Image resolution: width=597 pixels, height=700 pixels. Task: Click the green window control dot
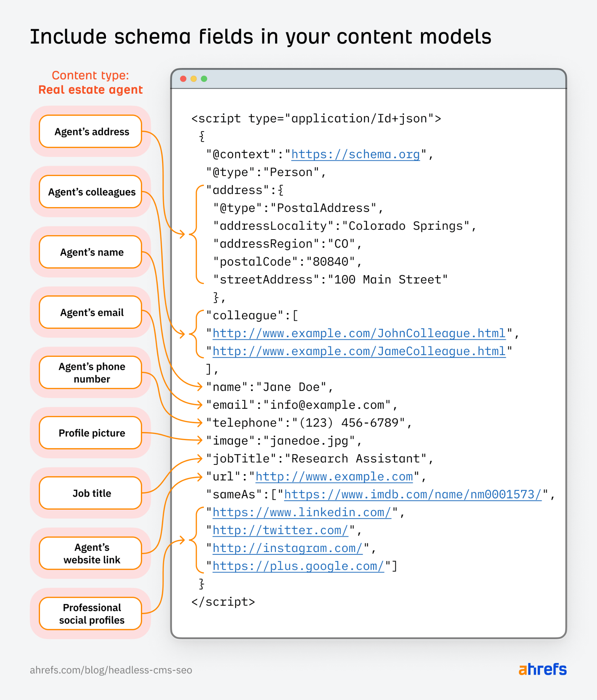(x=203, y=79)
